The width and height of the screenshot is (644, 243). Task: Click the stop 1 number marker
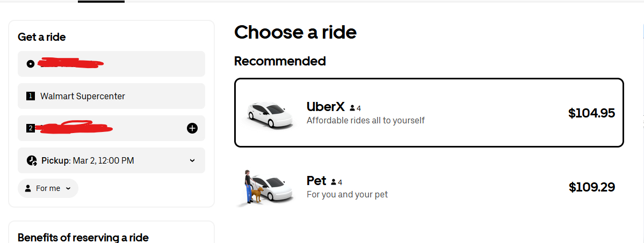coord(31,96)
